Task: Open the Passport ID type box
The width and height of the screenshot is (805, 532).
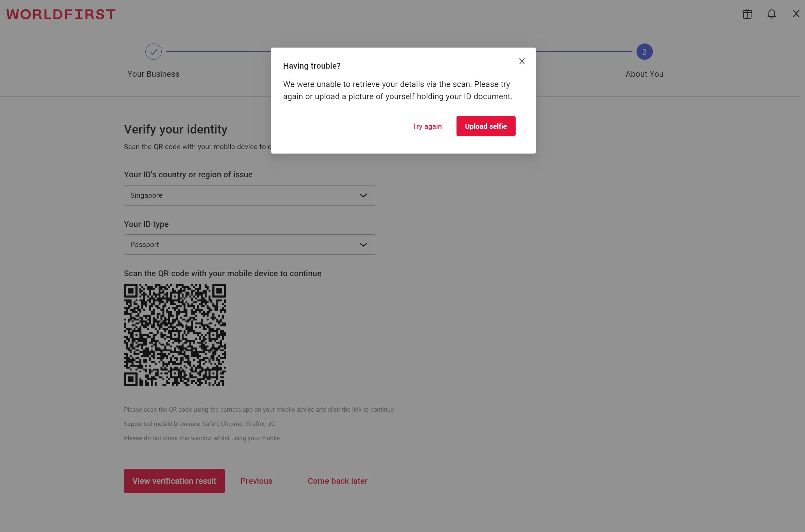Action: pyautogui.click(x=238, y=245)
